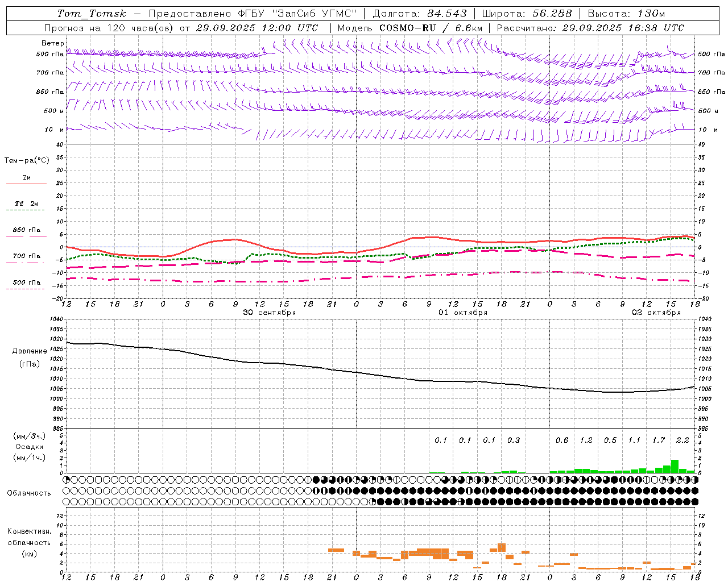Viewport: 728px width, 582px height.
Task: Click the '500 гПа' temperature legend entry
Action: tap(27, 282)
